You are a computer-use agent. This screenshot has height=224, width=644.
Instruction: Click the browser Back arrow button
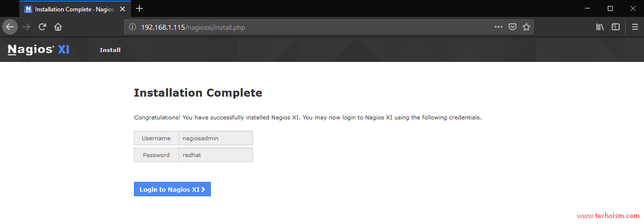point(10,27)
